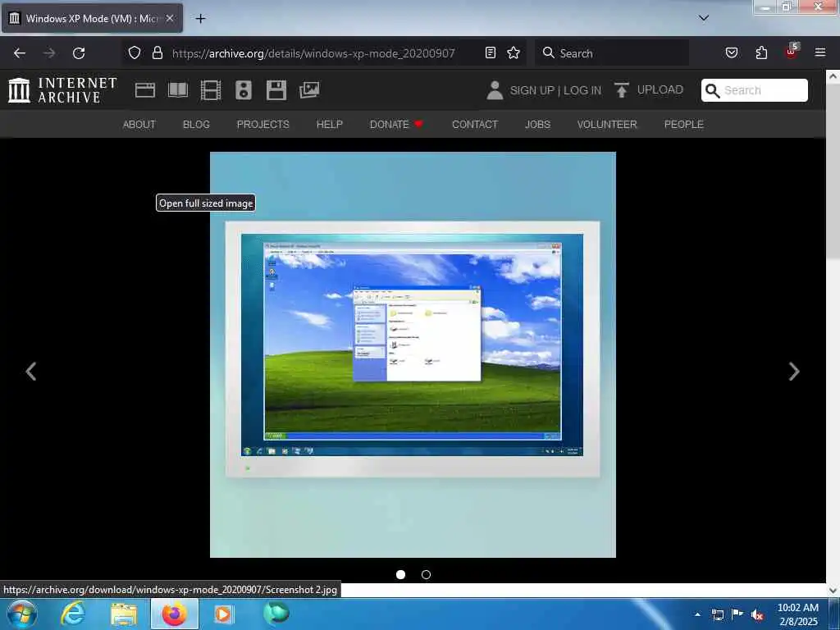Screen dimensions: 840x630
Task: Click page scrollbar up arrow
Action: tap(833, 76)
